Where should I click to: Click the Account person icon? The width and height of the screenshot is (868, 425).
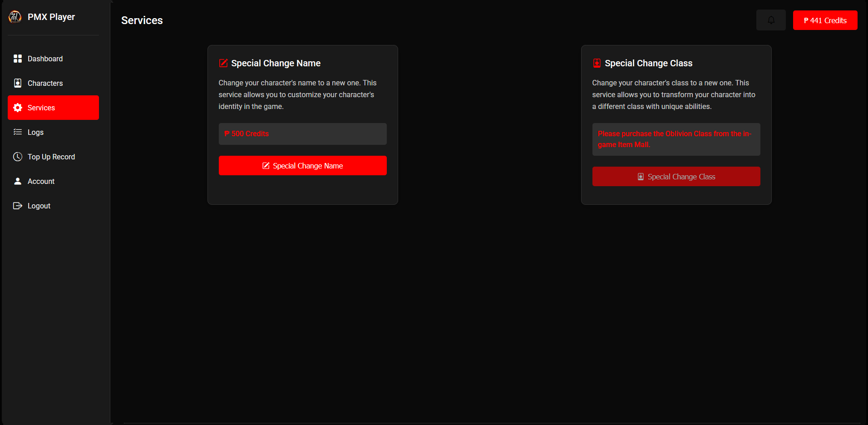point(18,181)
